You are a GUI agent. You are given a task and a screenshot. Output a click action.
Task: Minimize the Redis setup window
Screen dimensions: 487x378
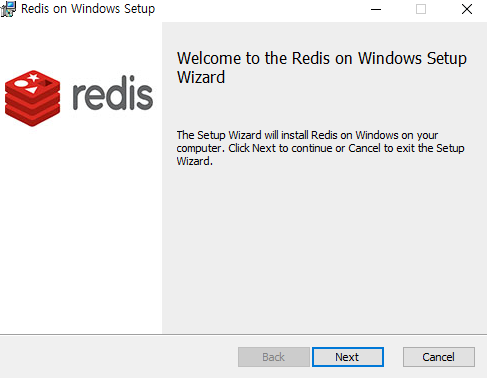click(376, 9)
